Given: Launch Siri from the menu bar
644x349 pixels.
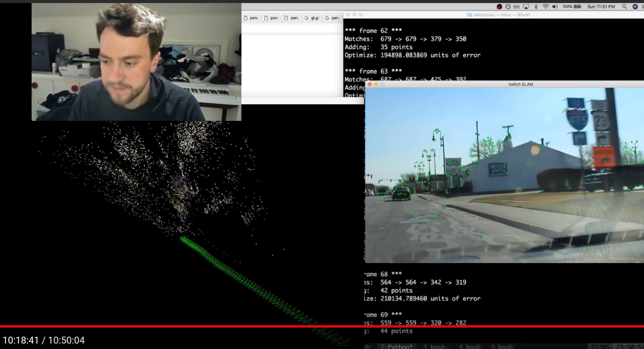Looking at the screenshot, I should click(x=635, y=7).
